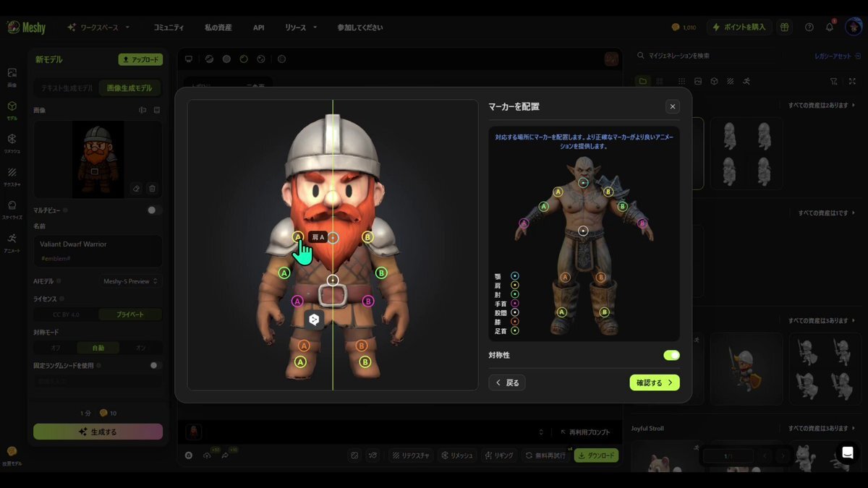Close the マーカーを配置 dialog
The width and height of the screenshot is (868, 488).
click(673, 106)
